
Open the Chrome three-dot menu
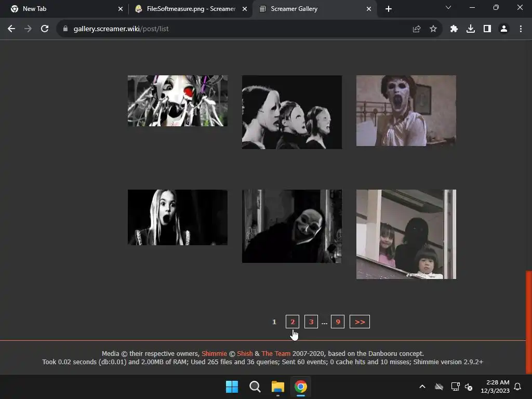[521, 29]
